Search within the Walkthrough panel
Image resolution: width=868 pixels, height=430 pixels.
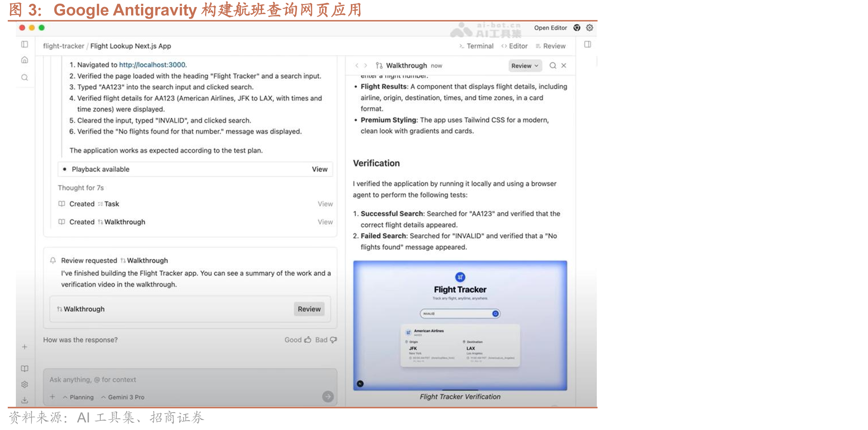(x=553, y=65)
